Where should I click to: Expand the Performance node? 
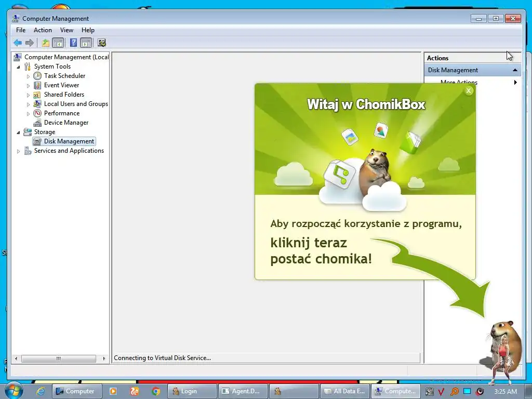tap(28, 114)
